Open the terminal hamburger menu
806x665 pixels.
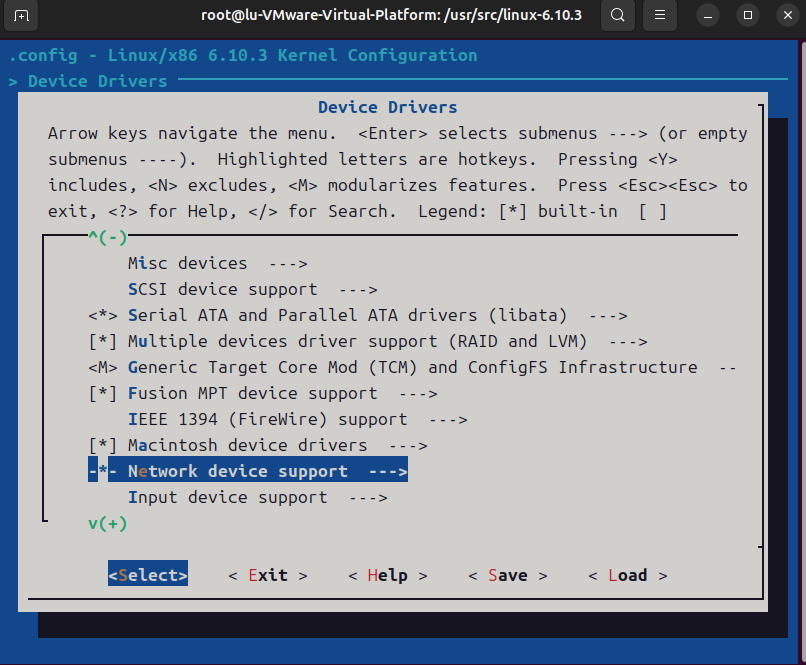[659, 16]
